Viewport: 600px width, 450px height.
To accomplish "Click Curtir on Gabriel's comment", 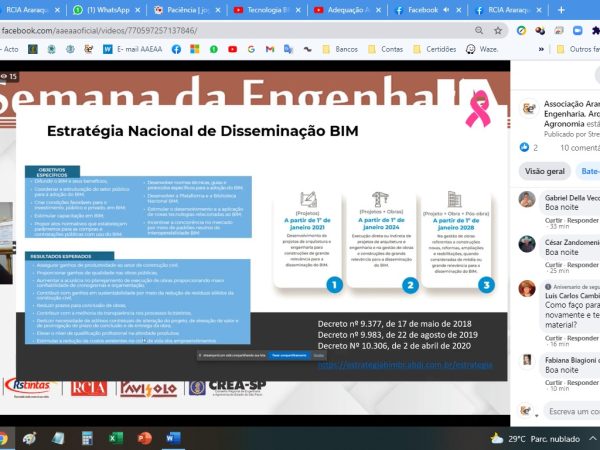I will [x=553, y=220].
